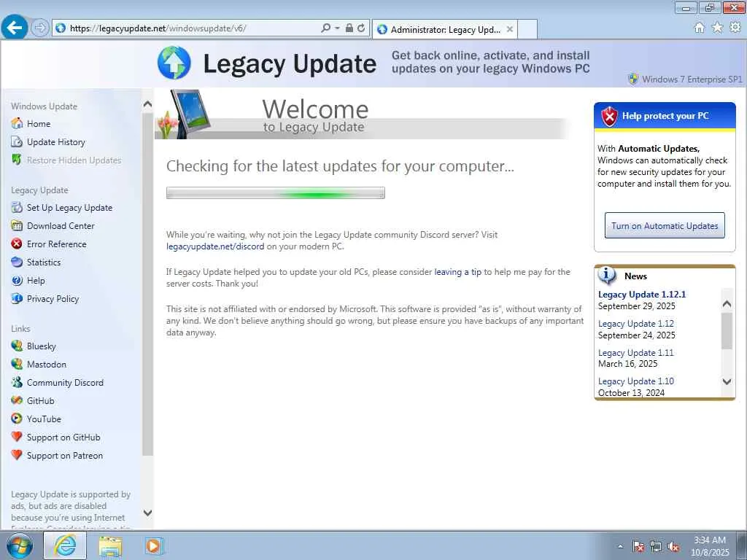
Task: Open the Windows Start button
Action: coord(20,545)
